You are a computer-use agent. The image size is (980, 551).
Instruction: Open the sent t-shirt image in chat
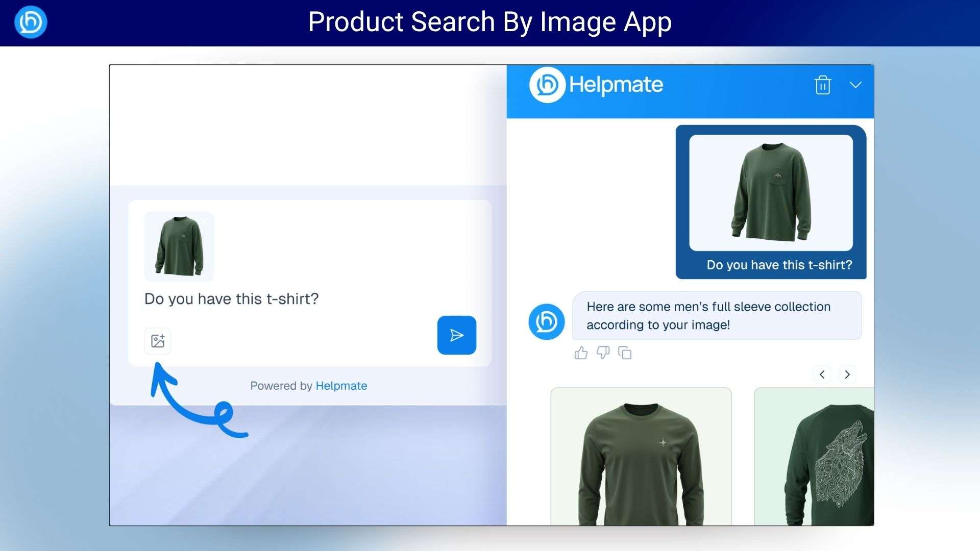pyautogui.click(x=771, y=193)
